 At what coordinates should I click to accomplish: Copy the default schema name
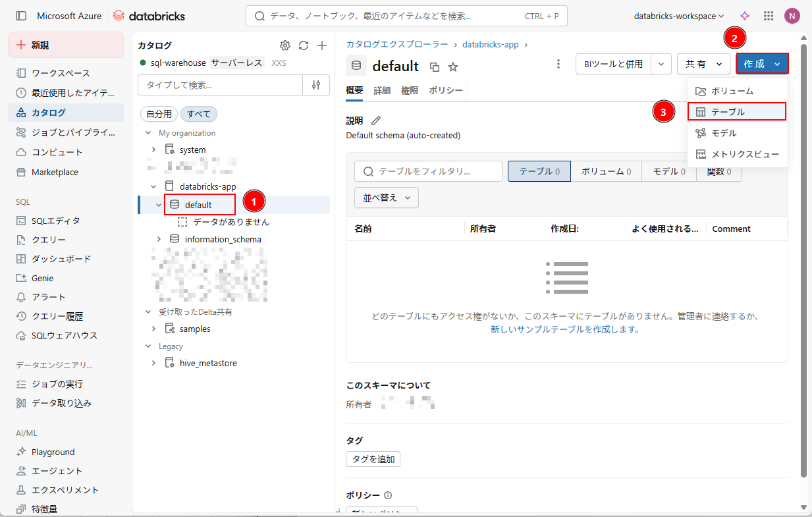pos(435,67)
